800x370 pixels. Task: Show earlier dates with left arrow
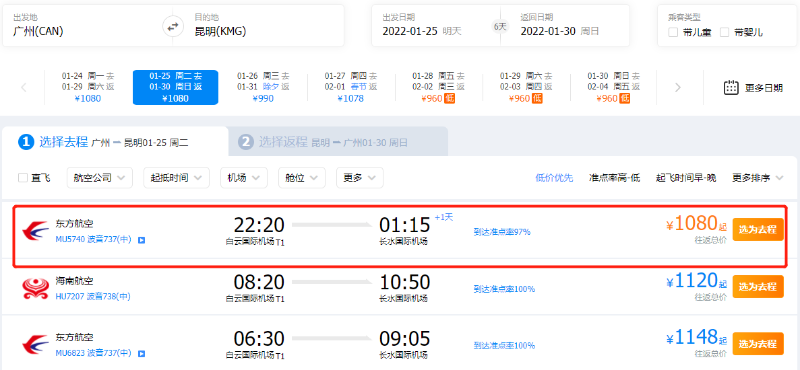point(24,87)
